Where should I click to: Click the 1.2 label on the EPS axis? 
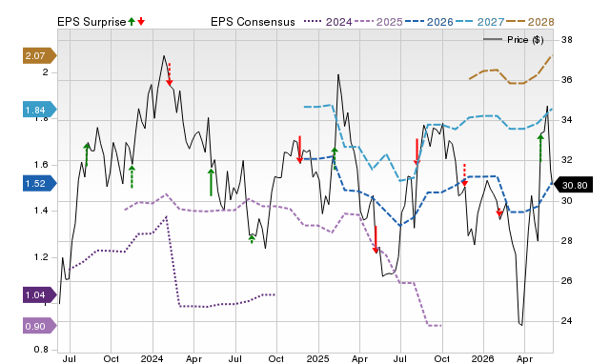click(x=41, y=257)
